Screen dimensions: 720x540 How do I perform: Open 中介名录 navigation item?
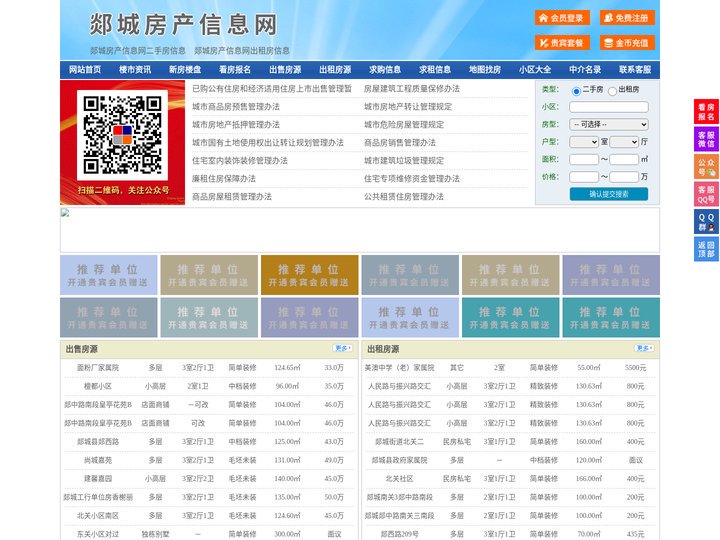(585, 70)
